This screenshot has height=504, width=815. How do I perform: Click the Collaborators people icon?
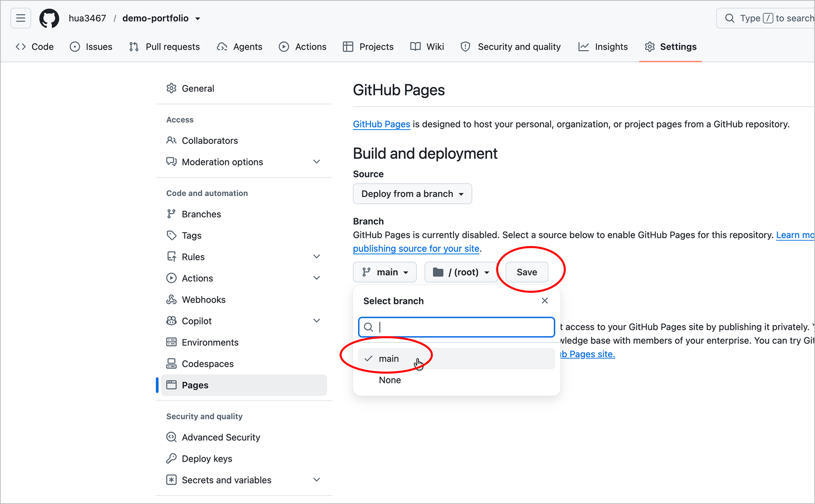172,140
